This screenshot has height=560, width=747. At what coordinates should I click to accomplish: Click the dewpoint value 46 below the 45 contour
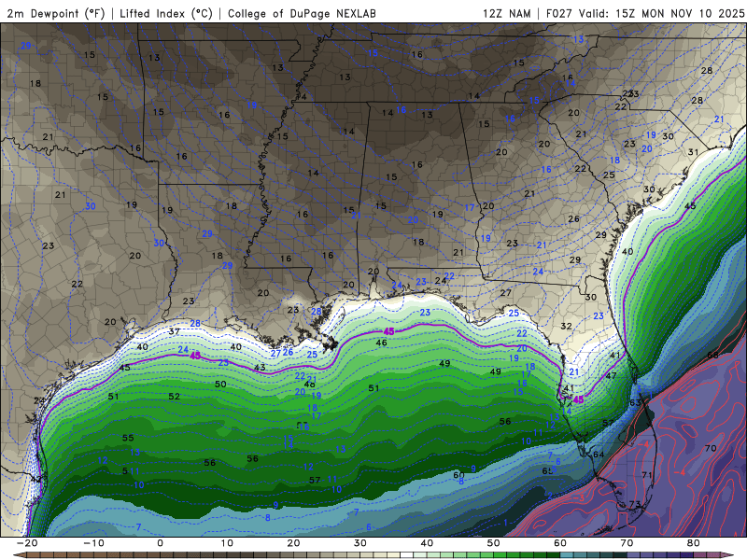pos(381,343)
